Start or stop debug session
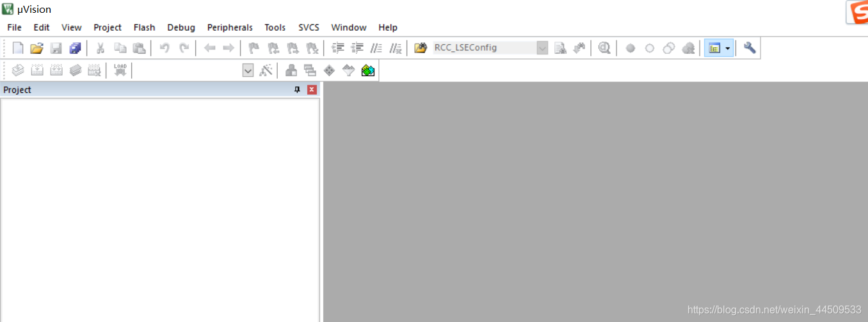 coord(604,48)
